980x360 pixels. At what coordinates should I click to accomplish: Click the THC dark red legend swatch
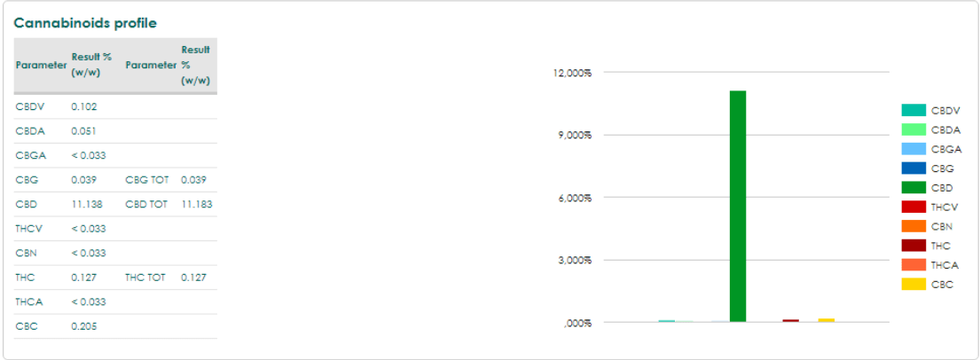coord(913,246)
